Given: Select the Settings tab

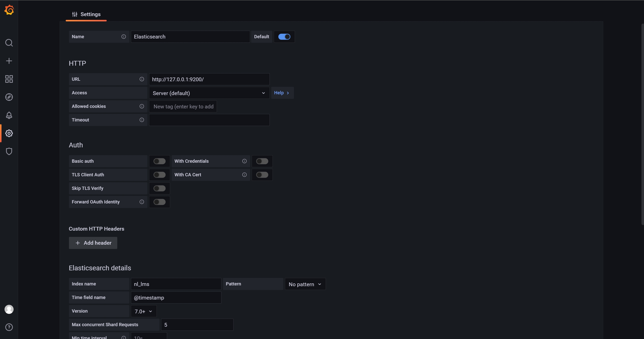Looking at the screenshot, I should click(x=86, y=14).
